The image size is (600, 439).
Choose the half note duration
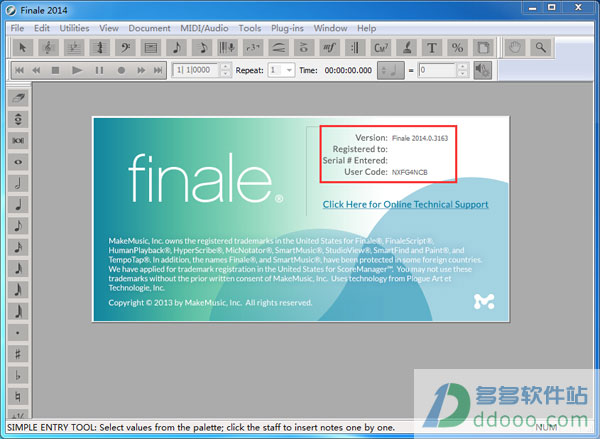pyautogui.click(x=20, y=183)
